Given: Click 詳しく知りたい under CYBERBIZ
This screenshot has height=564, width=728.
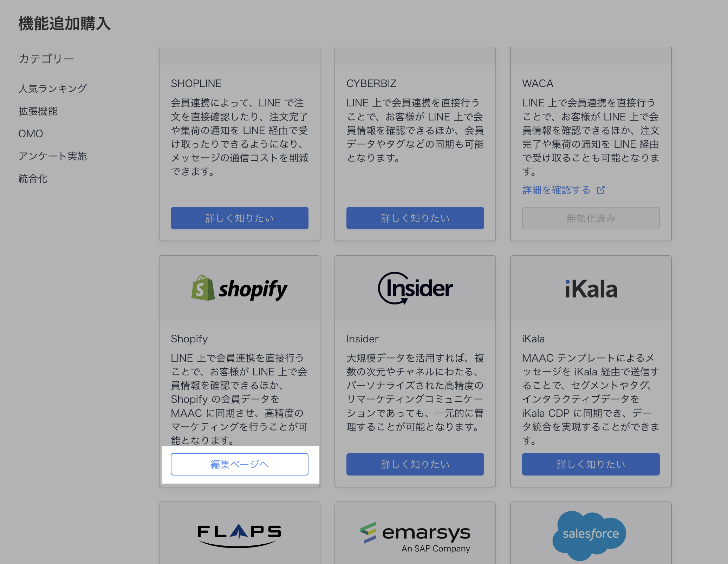Looking at the screenshot, I should [x=415, y=218].
